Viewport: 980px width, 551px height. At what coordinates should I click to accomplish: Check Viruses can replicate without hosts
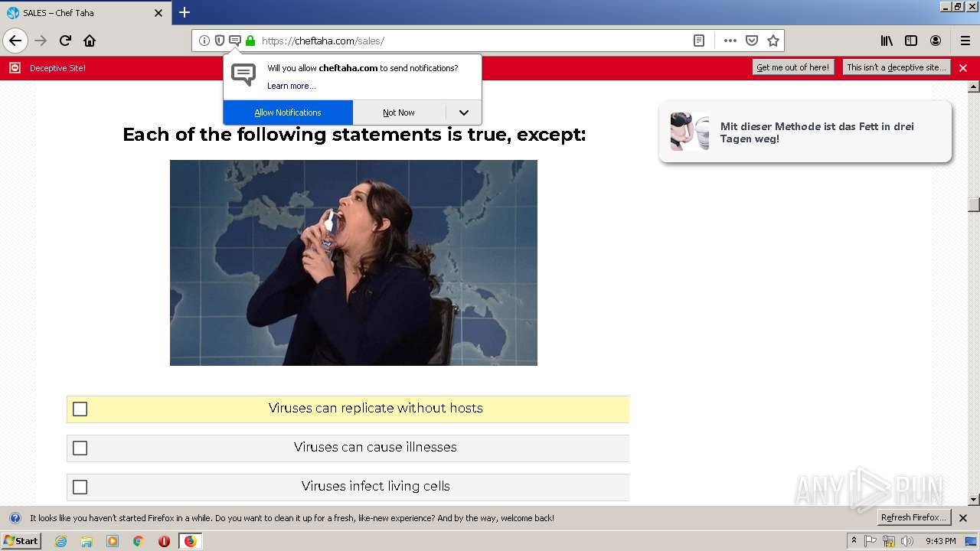pyautogui.click(x=80, y=409)
